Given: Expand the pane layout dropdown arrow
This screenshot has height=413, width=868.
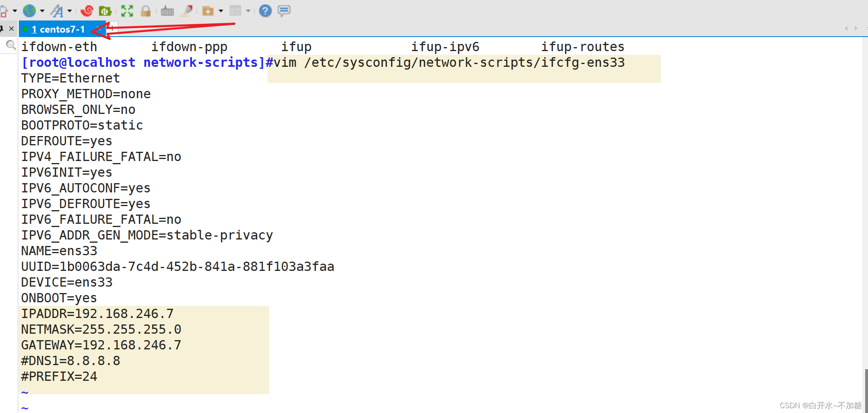Looking at the screenshot, I should tap(248, 11).
